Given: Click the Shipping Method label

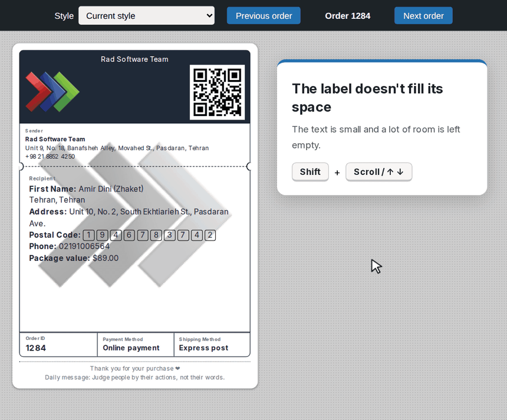Looking at the screenshot, I should [199, 339].
